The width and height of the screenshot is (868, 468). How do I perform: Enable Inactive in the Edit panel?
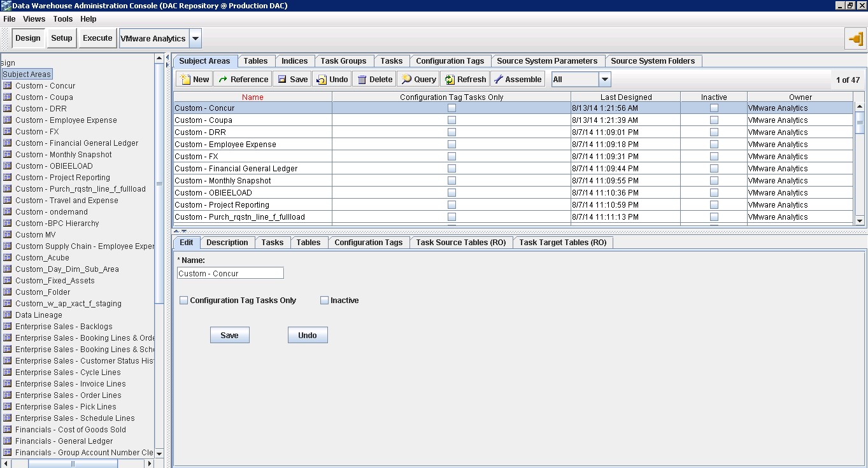(324, 300)
